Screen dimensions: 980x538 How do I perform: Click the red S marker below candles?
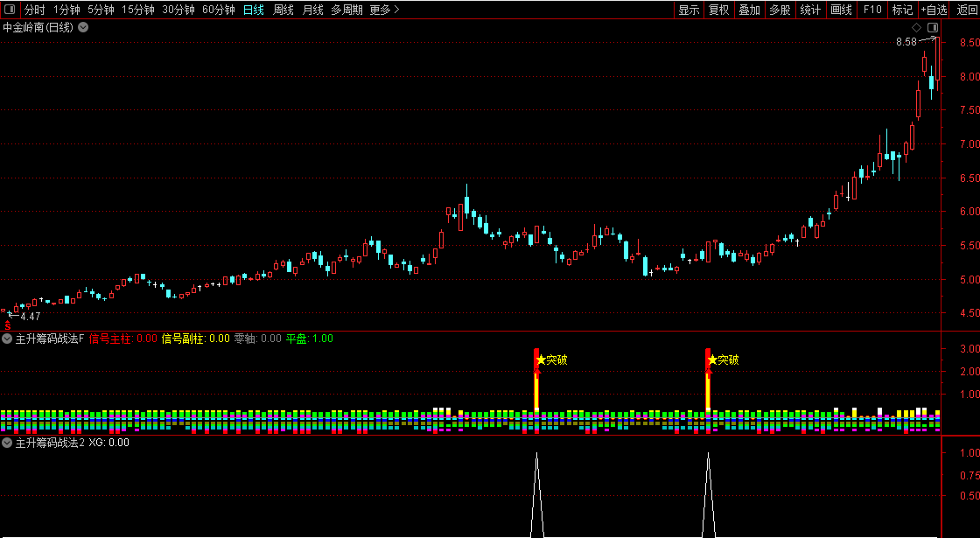point(8,325)
